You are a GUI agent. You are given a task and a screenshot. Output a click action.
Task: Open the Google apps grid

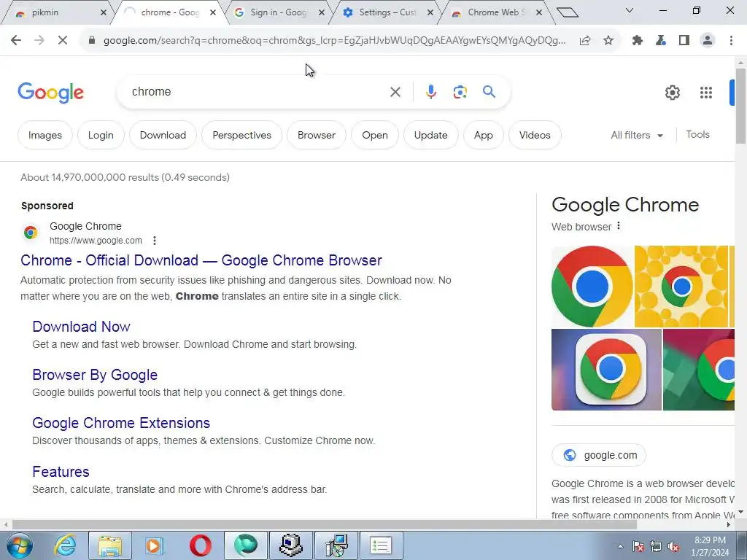click(706, 93)
